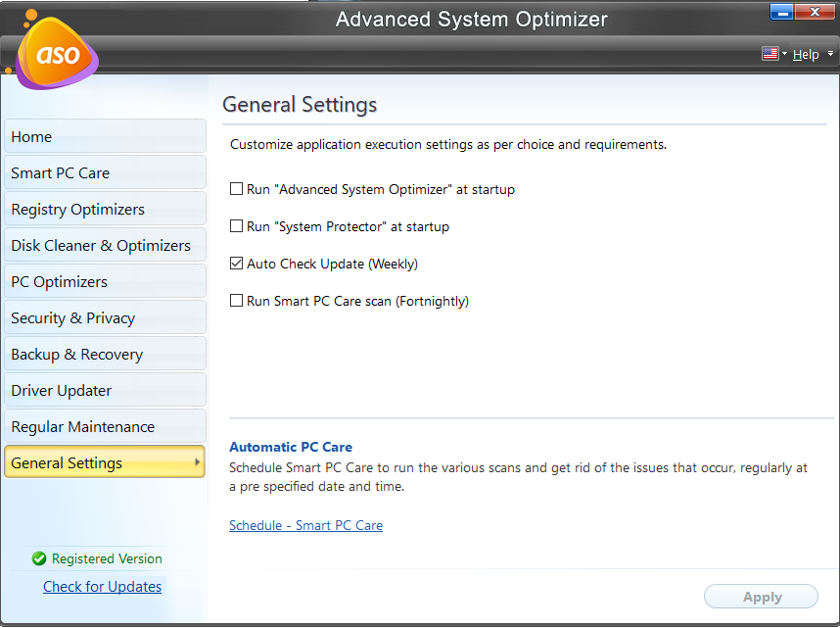Click the Check for Updates link
This screenshot has width=840, height=628.
(x=102, y=587)
